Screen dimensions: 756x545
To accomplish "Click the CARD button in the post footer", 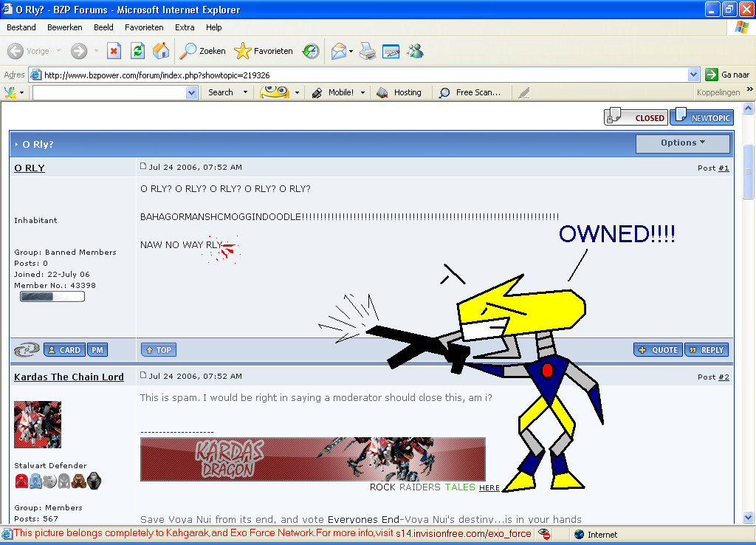I will click(64, 349).
